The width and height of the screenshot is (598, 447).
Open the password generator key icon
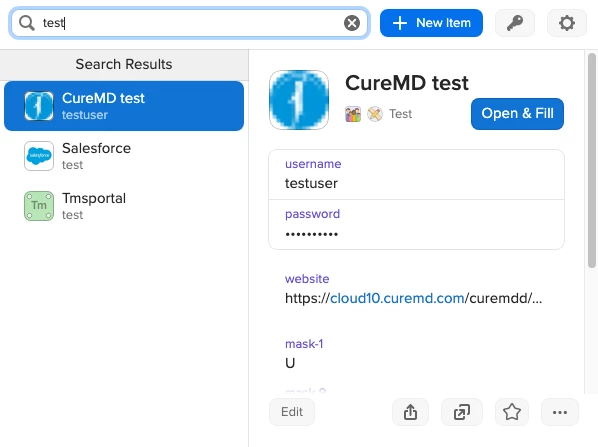click(x=514, y=23)
